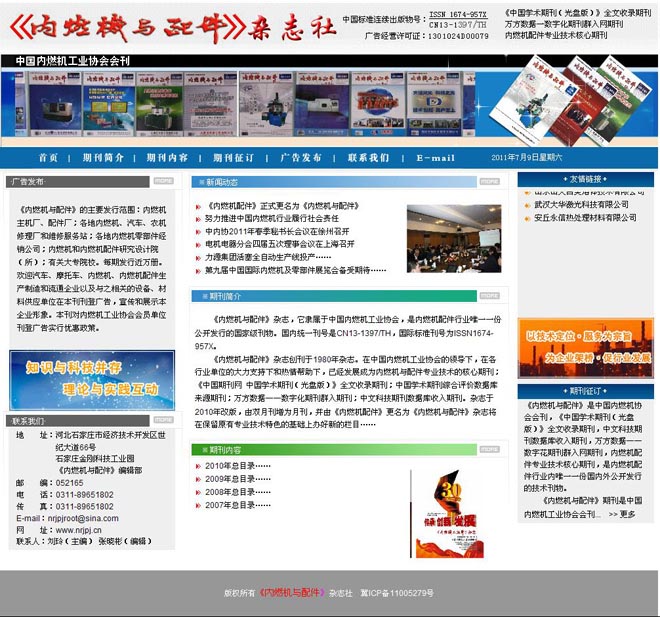Open news 努力推进中国内燃机行业履行社会责任
This screenshot has width=660, height=617.
tap(272, 218)
